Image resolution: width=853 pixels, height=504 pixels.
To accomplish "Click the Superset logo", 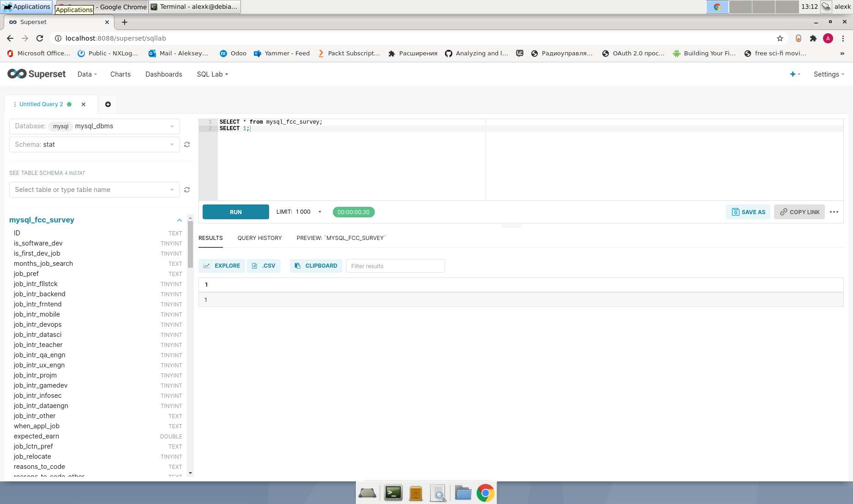I will click(x=36, y=74).
